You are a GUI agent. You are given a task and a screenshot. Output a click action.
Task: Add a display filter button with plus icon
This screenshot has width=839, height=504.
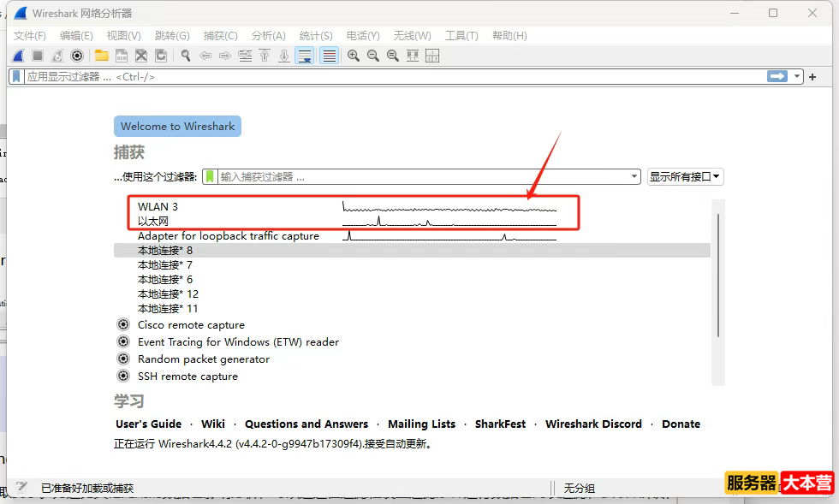pyautogui.click(x=812, y=76)
